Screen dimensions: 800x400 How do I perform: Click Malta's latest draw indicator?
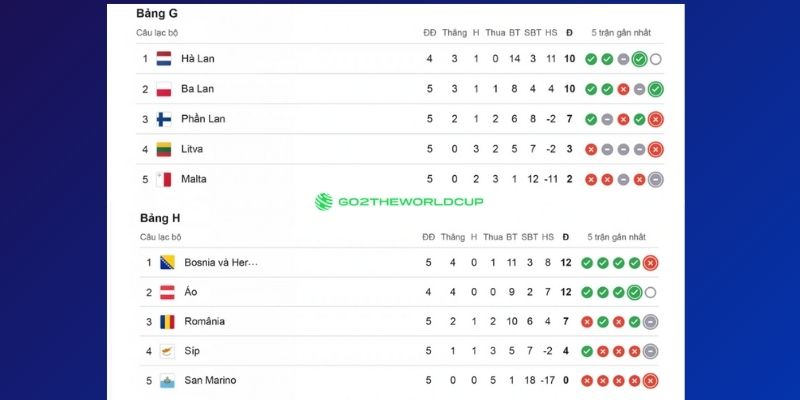[x=655, y=179]
